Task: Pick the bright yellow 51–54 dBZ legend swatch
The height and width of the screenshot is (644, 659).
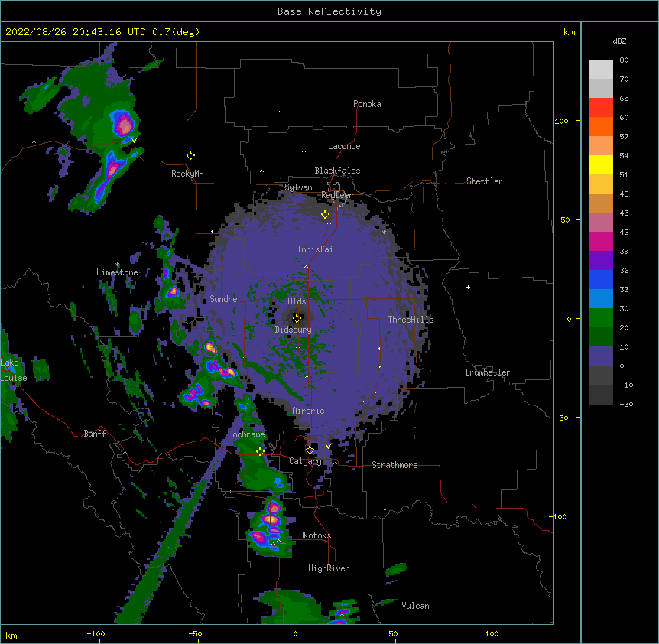Action: click(601, 164)
